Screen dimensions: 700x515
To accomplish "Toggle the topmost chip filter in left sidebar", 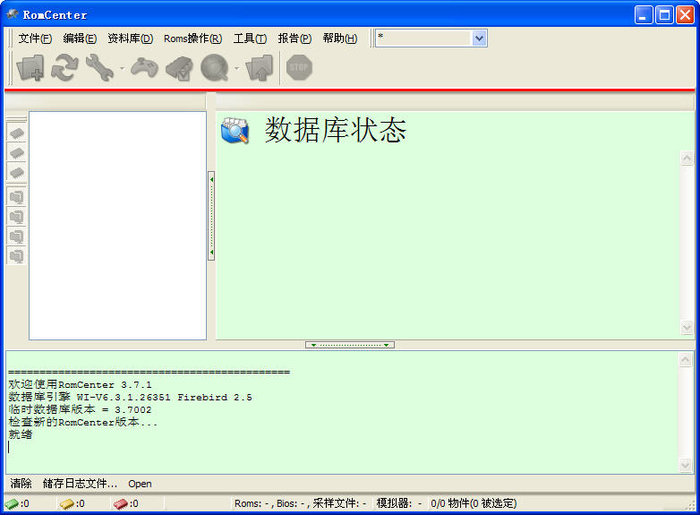I will pyautogui.click(x=16, y=132).
